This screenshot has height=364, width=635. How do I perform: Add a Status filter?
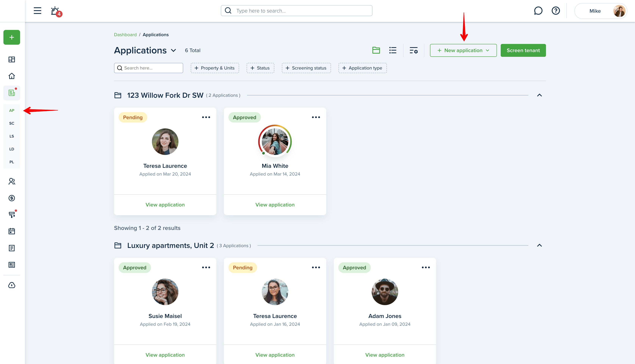coord(260,68)
